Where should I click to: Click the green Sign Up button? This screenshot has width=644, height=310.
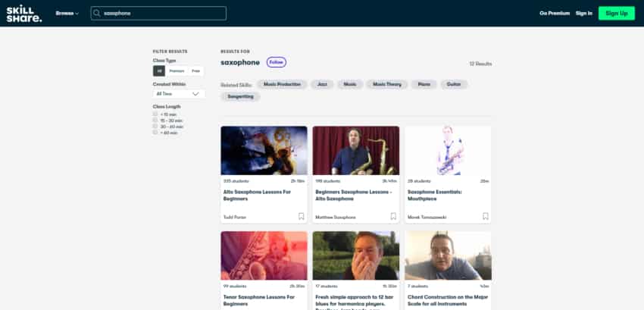pyautogui.click(x=616, y=13)
